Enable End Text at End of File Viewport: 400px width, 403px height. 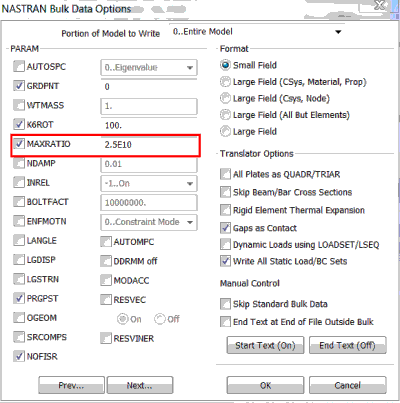(225, 322)
